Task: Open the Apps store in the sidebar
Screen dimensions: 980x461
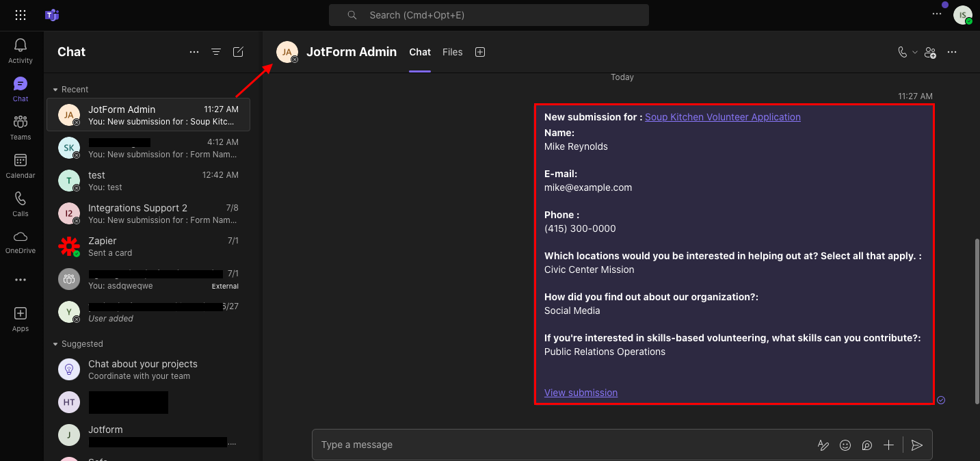Action: click(x=21, y=319)
